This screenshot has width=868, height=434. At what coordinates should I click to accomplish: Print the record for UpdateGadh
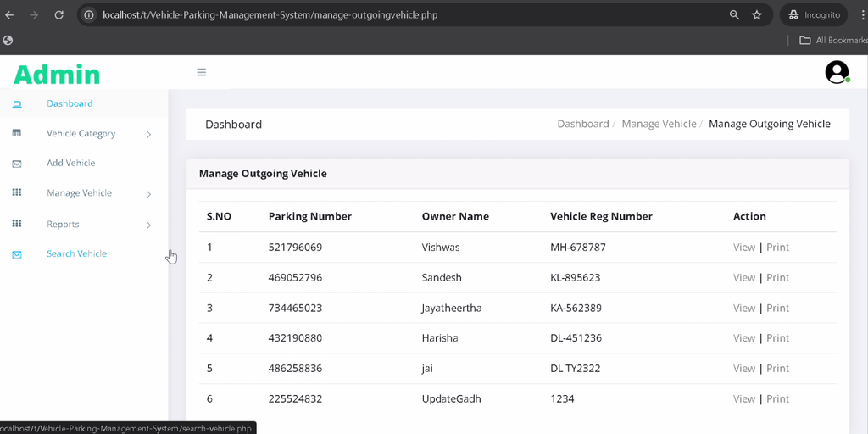pyautogui.click(x=778, y=398)
